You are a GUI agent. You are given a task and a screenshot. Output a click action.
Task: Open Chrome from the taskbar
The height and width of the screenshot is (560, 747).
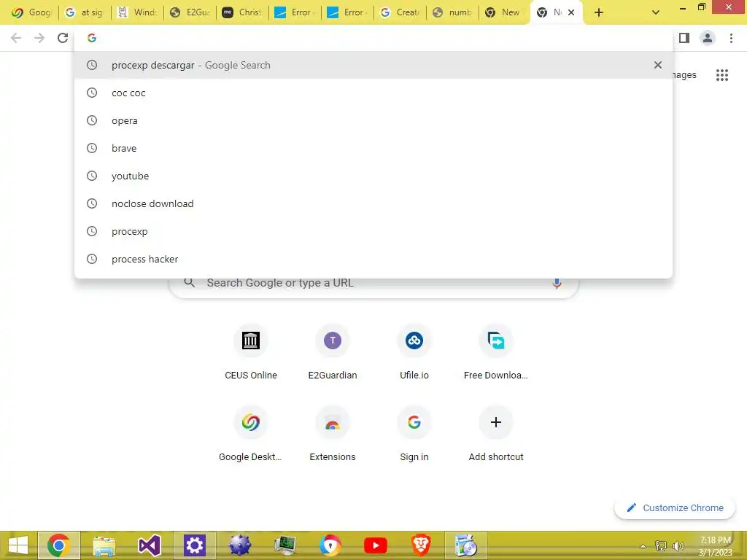coord(59,545)
